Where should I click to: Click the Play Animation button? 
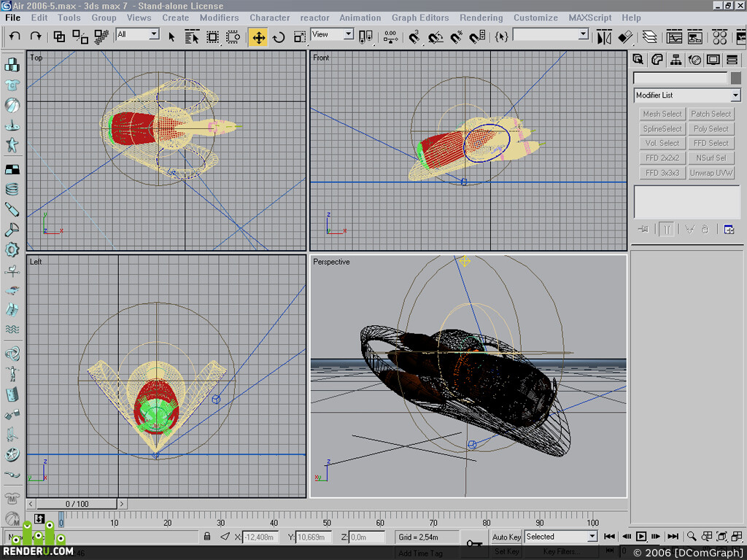coord(641,537)
